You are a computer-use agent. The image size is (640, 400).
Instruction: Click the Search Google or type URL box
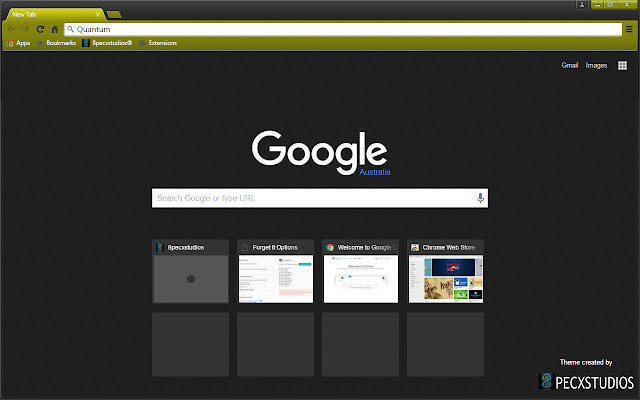[x=320, y=198]
